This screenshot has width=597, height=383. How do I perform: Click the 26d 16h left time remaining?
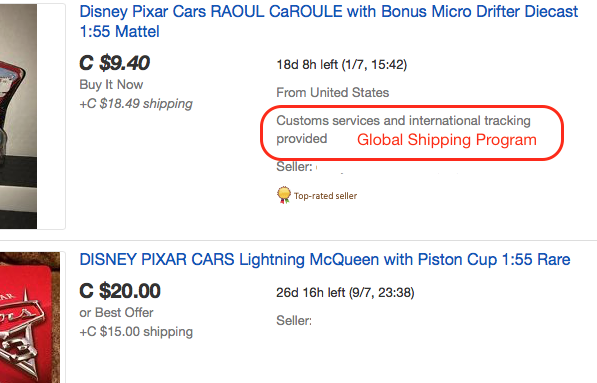point(345,293)
